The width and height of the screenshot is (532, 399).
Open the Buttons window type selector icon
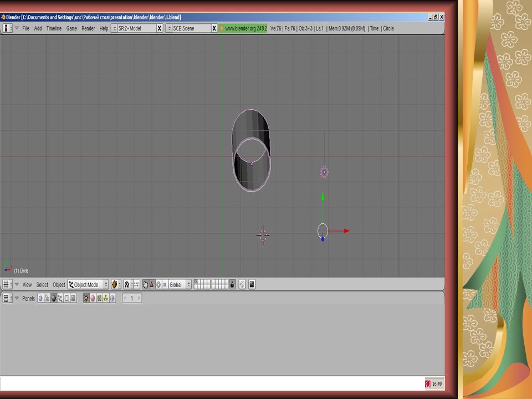point(7,298)
